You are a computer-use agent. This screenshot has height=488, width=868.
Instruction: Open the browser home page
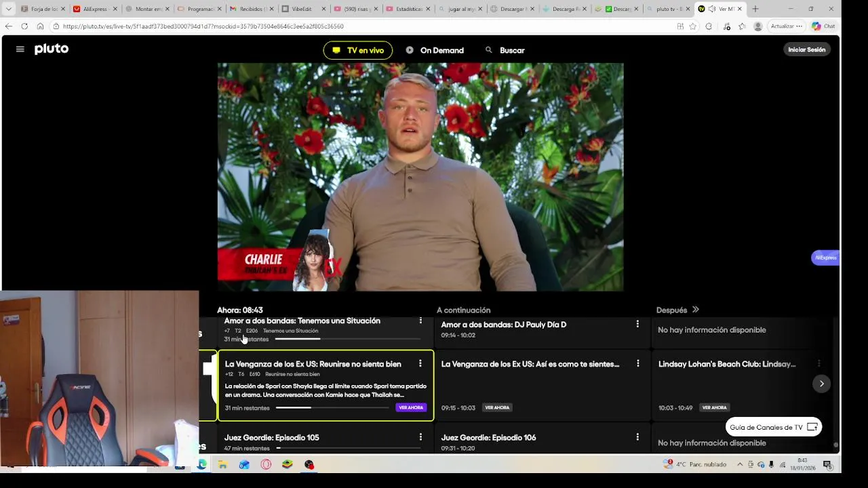tap(40, 26)
